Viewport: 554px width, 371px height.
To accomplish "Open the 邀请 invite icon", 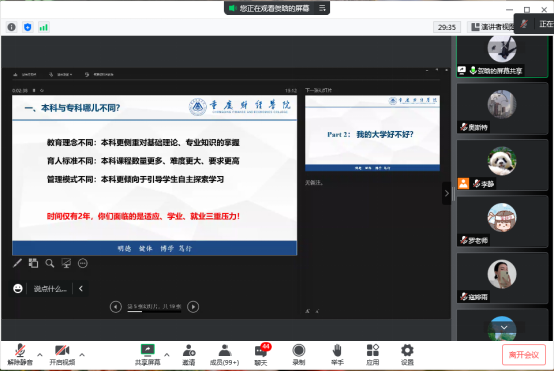I will [x=189, y=354].
